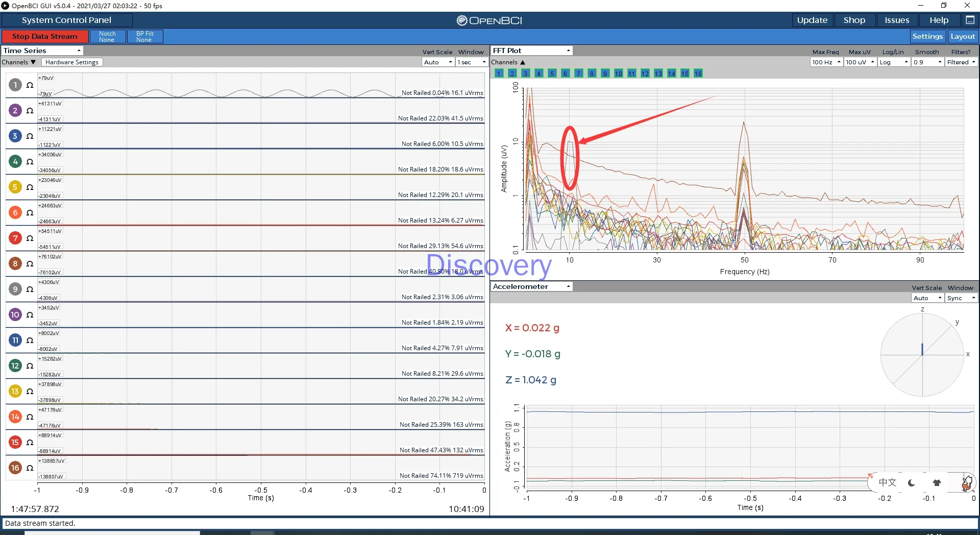Click channel 5 number circle in Time Series
This screenshot has width=980, height=535.
[15, 187]
